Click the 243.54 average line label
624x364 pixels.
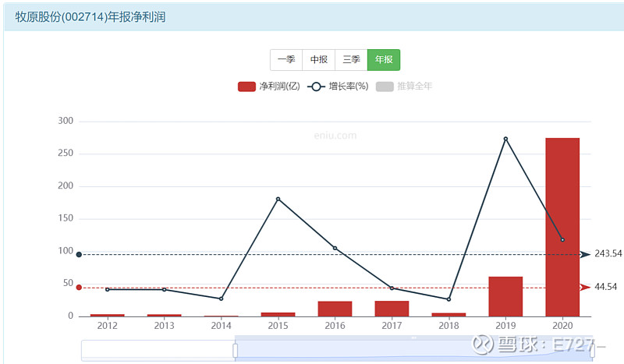coord(608,254)
